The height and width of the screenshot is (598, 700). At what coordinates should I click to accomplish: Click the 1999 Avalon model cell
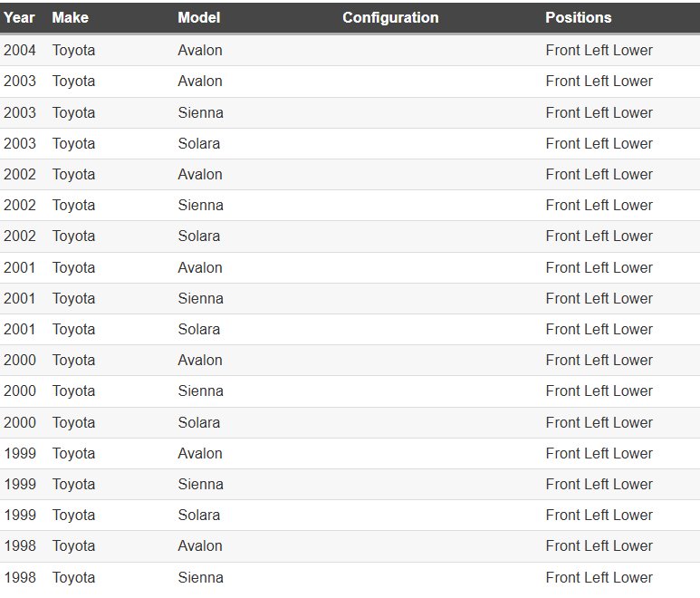pyautogui.click(x=200, y=453)
